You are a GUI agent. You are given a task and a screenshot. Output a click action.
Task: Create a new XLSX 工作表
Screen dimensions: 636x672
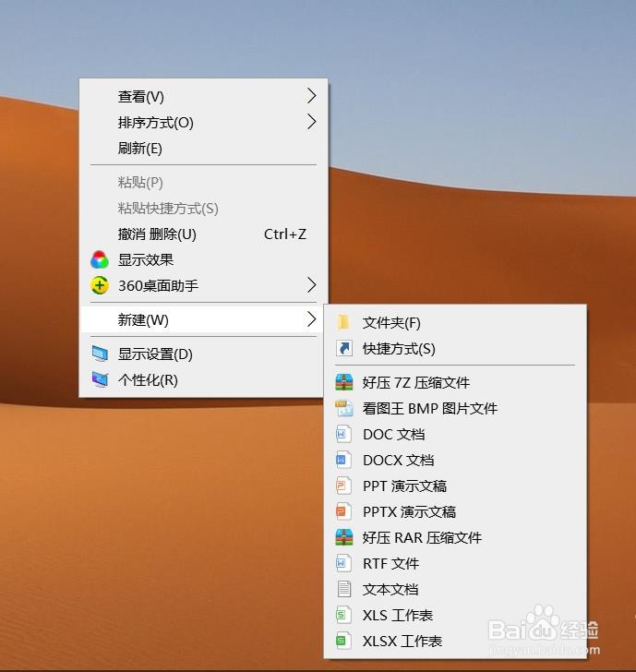(x=455, y=641)
